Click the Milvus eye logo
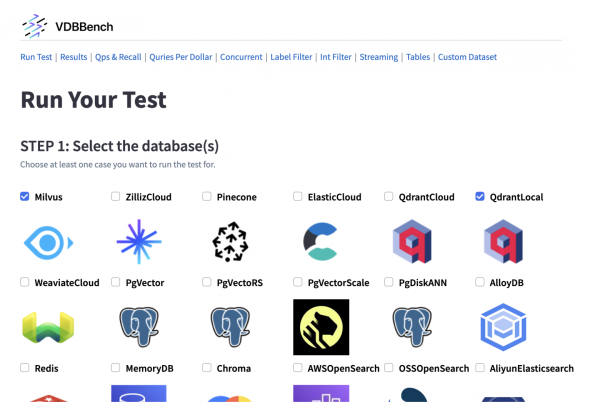600x402 pixels. coord(46,242)
